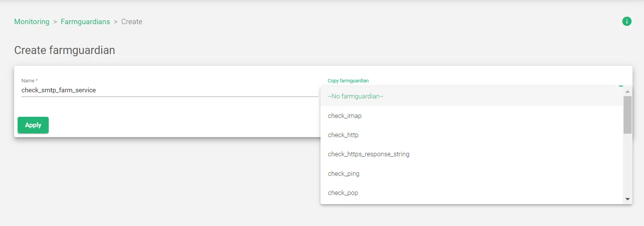Go to the Monitoring breadcrumb link
Viewport: 644px width, 226px height.
(32, 22)
